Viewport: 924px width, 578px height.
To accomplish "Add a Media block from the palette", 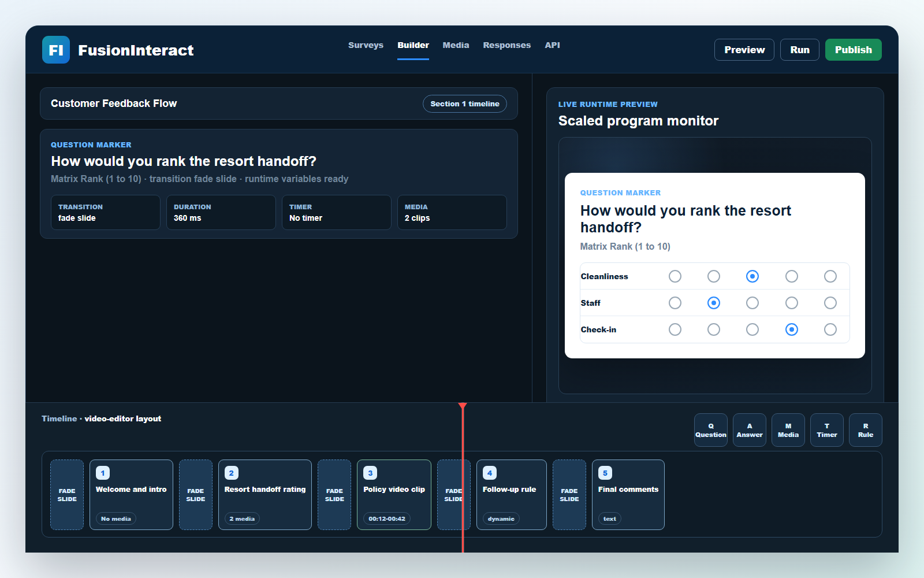I will (x=788, y=430).
